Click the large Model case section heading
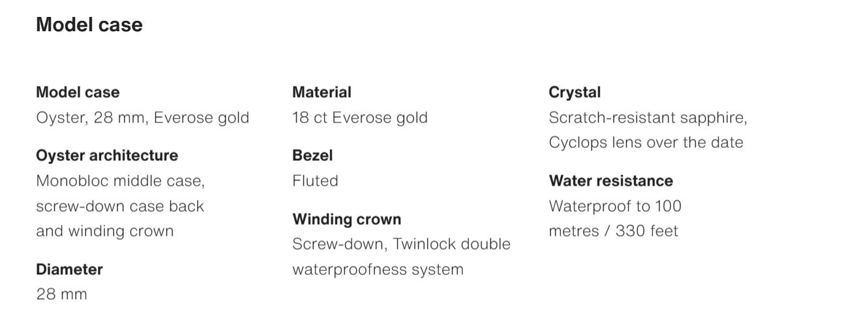868x316 pixels. point(89,25)
